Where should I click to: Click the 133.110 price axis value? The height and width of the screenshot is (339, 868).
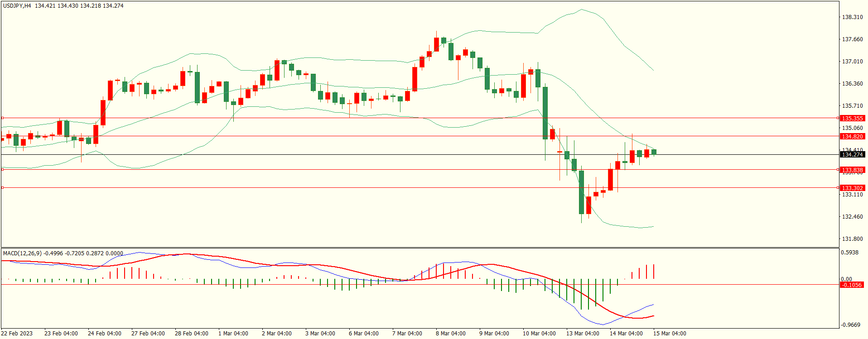click(852, 195)
